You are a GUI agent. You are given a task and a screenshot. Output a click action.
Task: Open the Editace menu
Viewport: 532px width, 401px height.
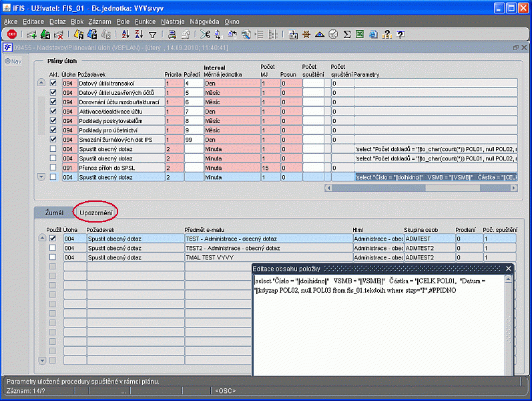[33, 22]
